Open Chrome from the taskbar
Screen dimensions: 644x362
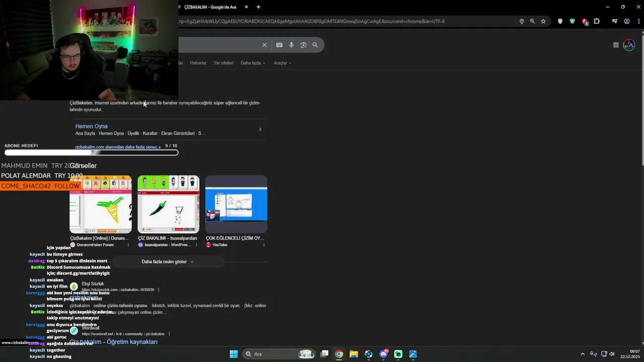(x=339, y=354)
